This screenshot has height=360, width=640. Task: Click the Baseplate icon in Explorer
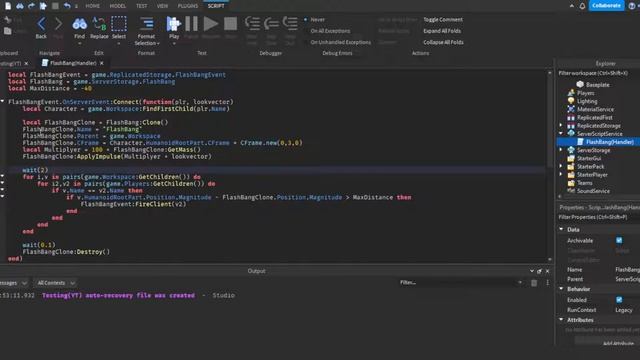(x=580, y=84)
